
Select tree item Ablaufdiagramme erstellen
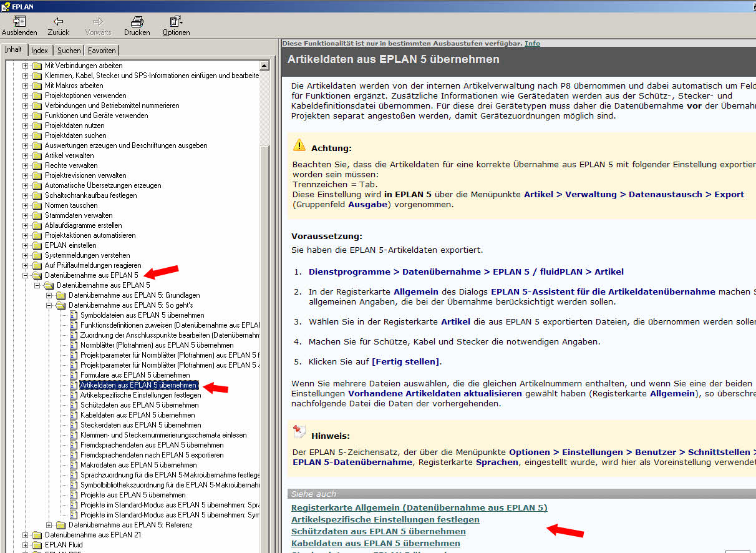pyautogui.click(x=84, y=225)
